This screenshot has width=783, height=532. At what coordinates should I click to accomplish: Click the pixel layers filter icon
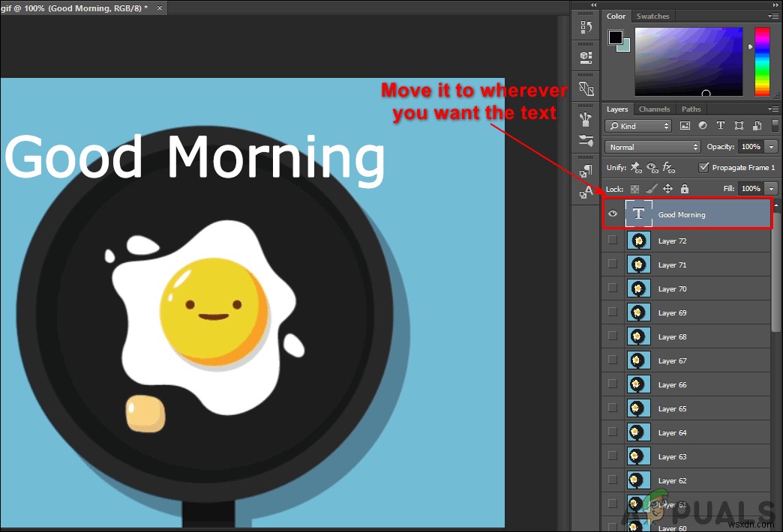tap(685, 126)
